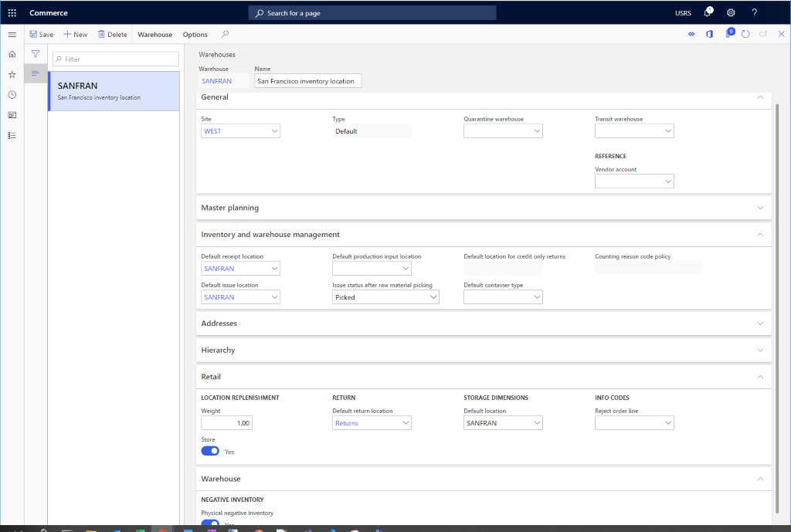
Task: Type in the warehouse Filter box
Action: coord(115,59)
